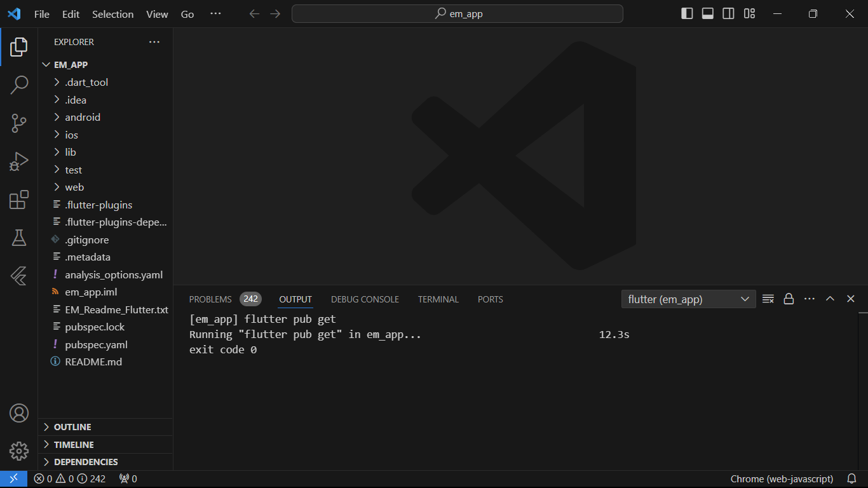The width and height of the screenshot is (868, 488).
Task: Open the Search view in activity bar
Action: coord(19,85)
